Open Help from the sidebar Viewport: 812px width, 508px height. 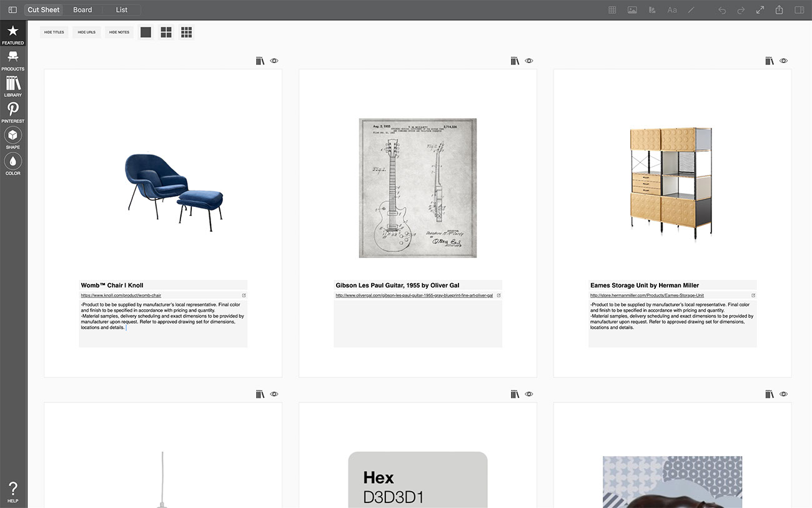tap(12, 492)
